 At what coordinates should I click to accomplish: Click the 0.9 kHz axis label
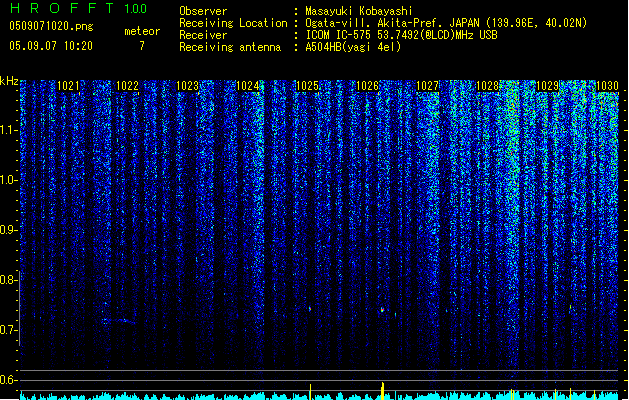(x=8, y=230)
